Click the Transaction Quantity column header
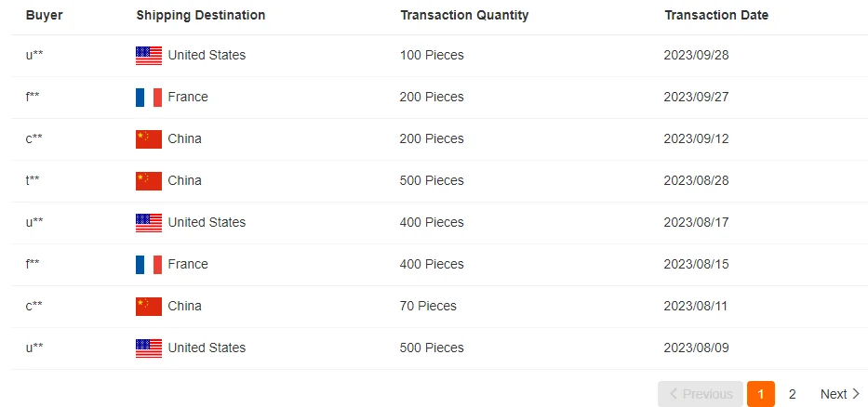 click(x=464, y=16)
